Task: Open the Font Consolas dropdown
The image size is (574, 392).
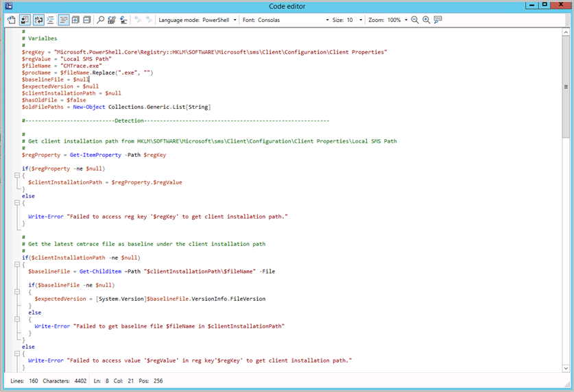Action: (326, 21)
